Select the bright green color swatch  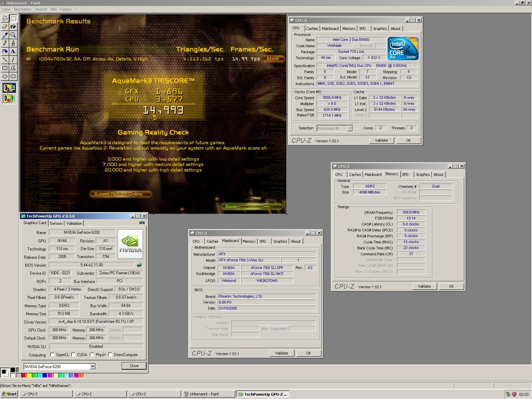[x=34, y=375]
